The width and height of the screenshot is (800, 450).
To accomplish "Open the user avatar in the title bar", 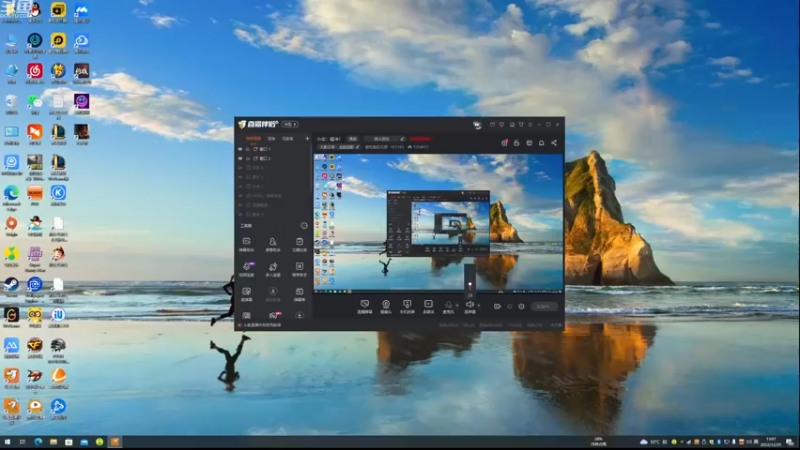I will [x=477, y=124].
